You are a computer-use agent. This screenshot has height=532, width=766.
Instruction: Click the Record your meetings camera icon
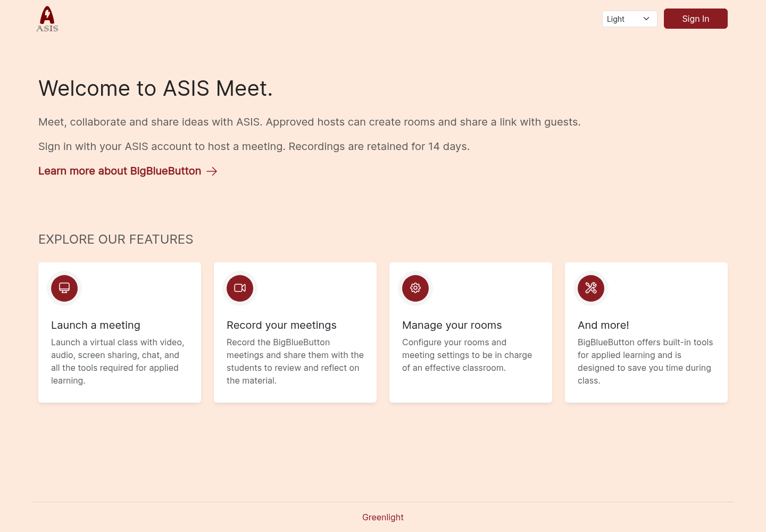coord(240,288)
